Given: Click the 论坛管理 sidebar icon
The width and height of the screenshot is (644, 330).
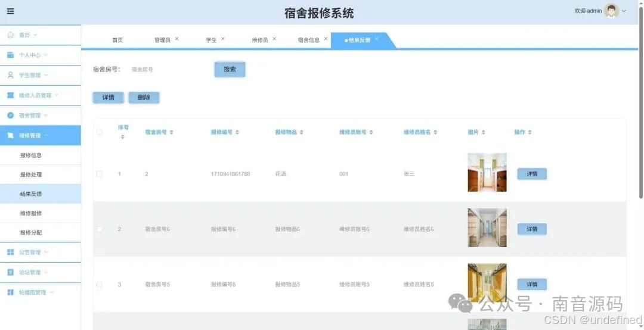Looking at the screenshot, I should click(11, 272).
